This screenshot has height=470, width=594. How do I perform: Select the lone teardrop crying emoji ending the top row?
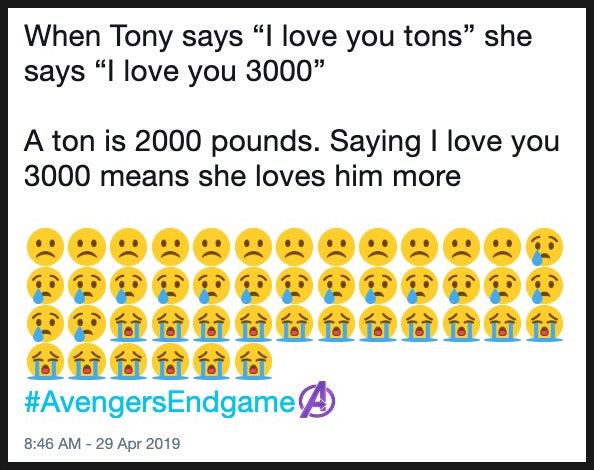544,246
